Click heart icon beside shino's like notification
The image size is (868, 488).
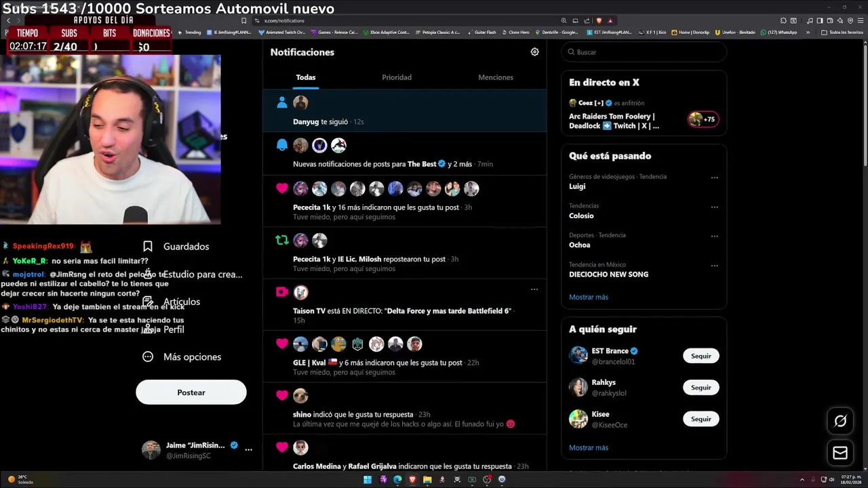(x=282, y=395)
